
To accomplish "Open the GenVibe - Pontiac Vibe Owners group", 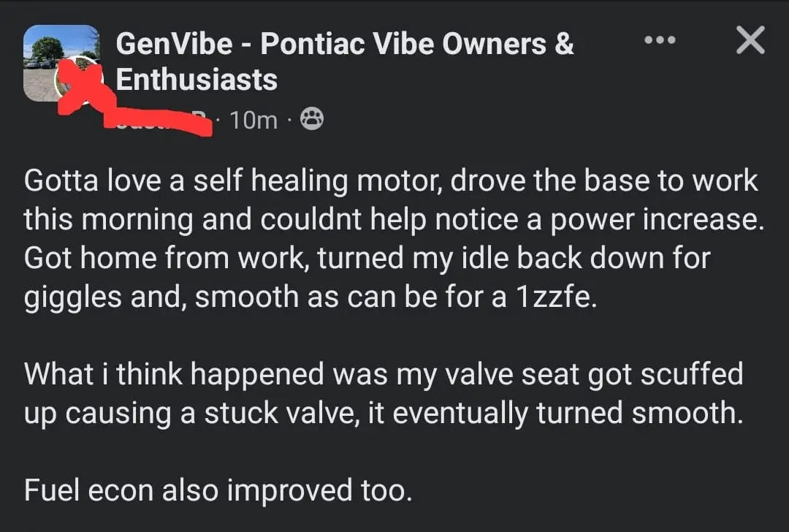I will click(x=345, y=61).
